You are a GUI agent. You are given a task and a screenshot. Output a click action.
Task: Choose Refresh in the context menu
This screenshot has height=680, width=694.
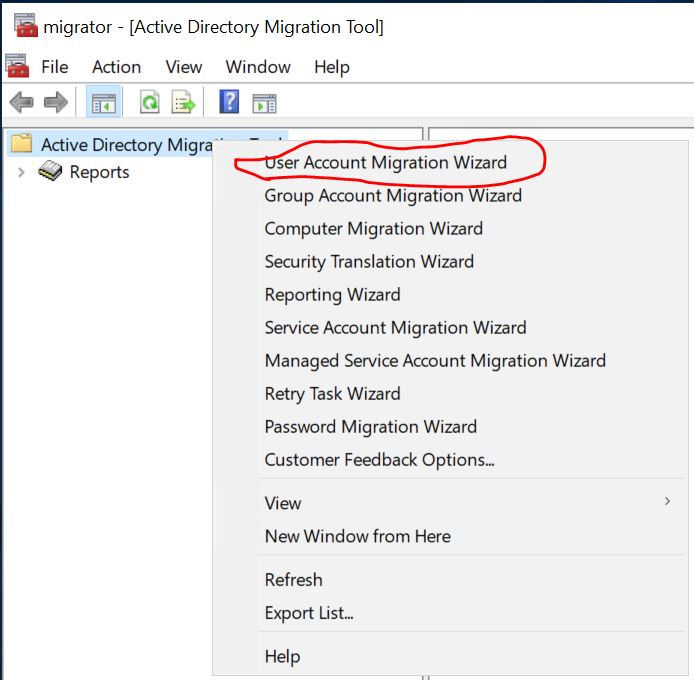(293, 580)
